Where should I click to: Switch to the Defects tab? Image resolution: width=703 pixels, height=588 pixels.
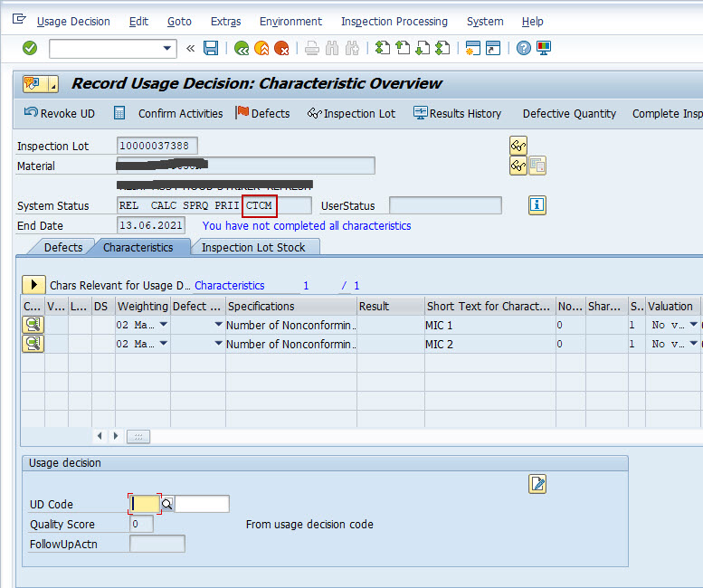click(x=63, y=247)
